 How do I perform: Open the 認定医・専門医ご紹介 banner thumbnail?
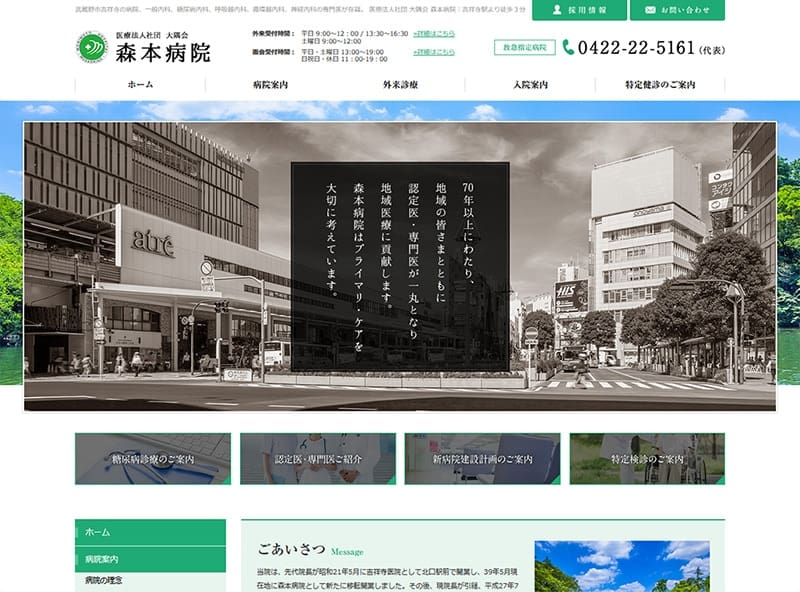pyautogui.click(x=318, y=459)
